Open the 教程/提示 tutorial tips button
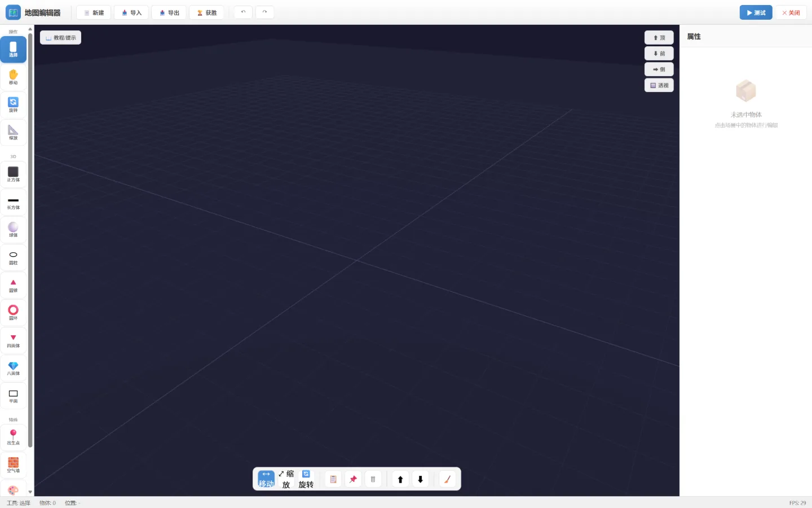This screenshot has width=812, height=508. point(60,38)
